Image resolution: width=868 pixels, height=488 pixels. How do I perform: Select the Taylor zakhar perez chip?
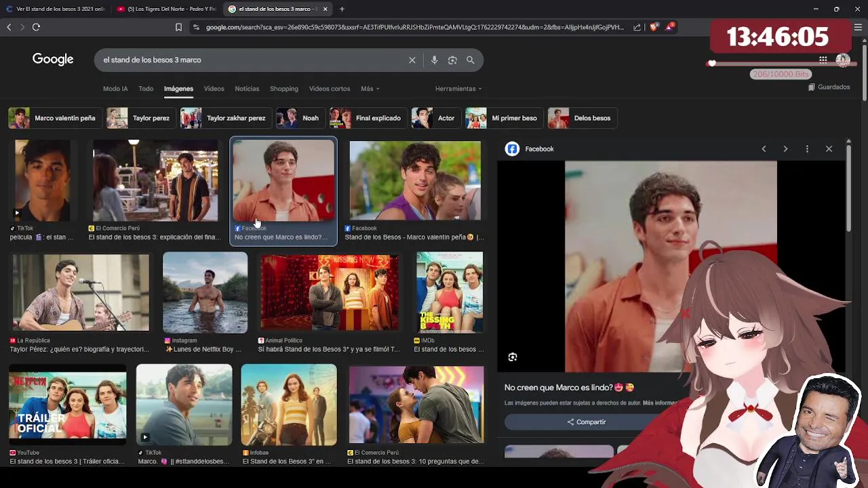(225, 118)
